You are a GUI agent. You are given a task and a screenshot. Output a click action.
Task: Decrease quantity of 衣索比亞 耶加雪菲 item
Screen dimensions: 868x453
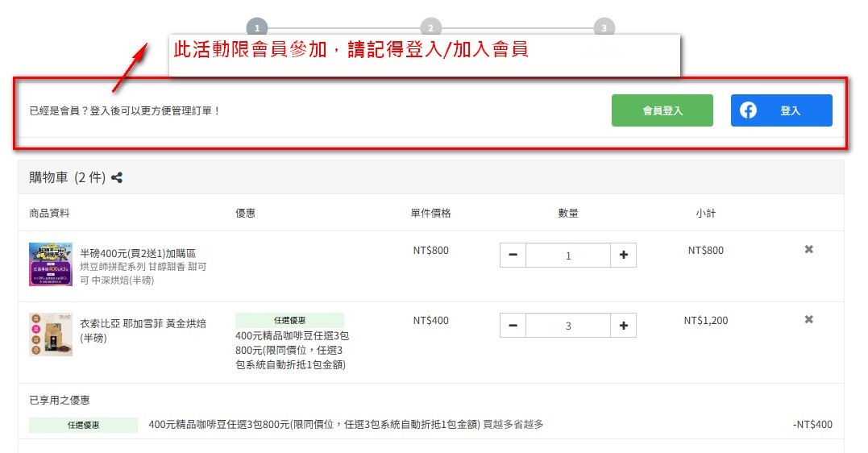(513, 326)
